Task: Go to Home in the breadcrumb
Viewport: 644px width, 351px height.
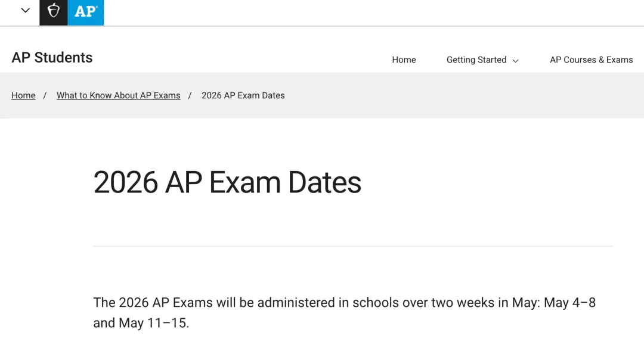Action: (23, 95)
